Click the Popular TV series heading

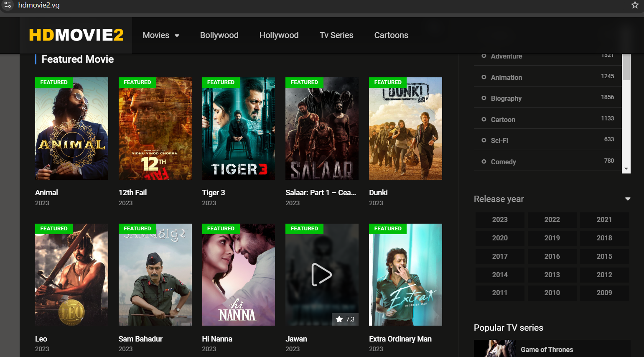pyautogui.click(x=509, y=328)
